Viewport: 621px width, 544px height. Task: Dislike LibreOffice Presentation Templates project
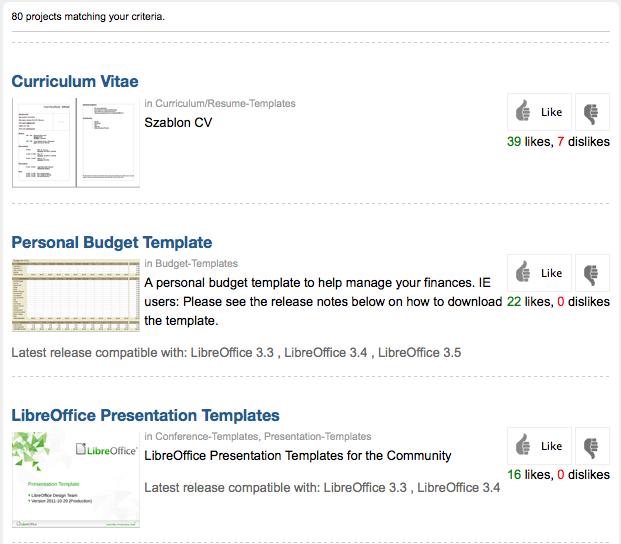[591, 445]
